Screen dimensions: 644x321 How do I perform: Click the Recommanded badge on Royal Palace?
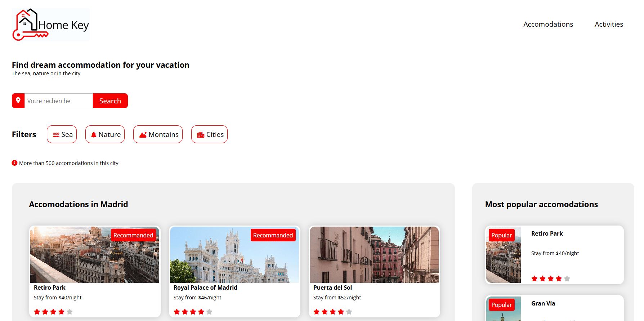(x=273, y=235)
